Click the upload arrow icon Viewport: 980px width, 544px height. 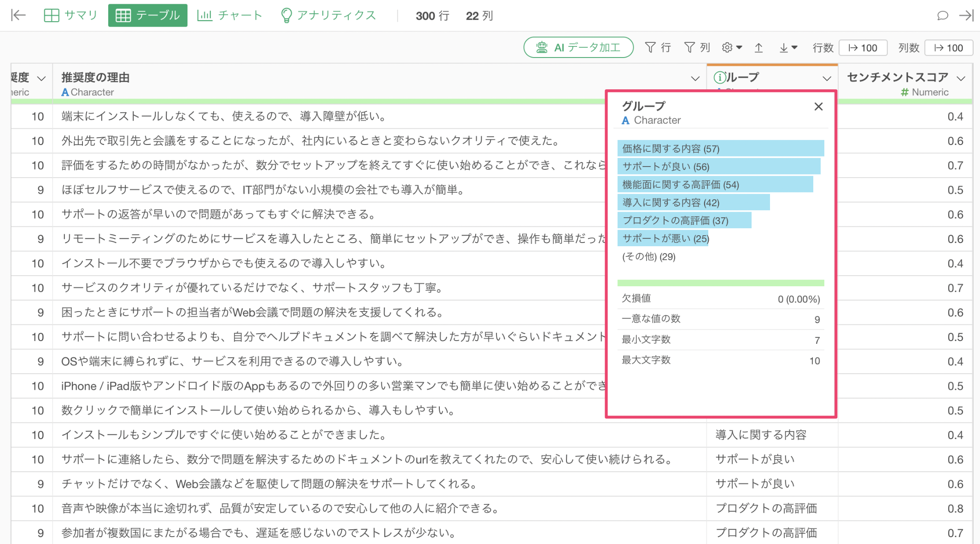(x=758, y=47)
